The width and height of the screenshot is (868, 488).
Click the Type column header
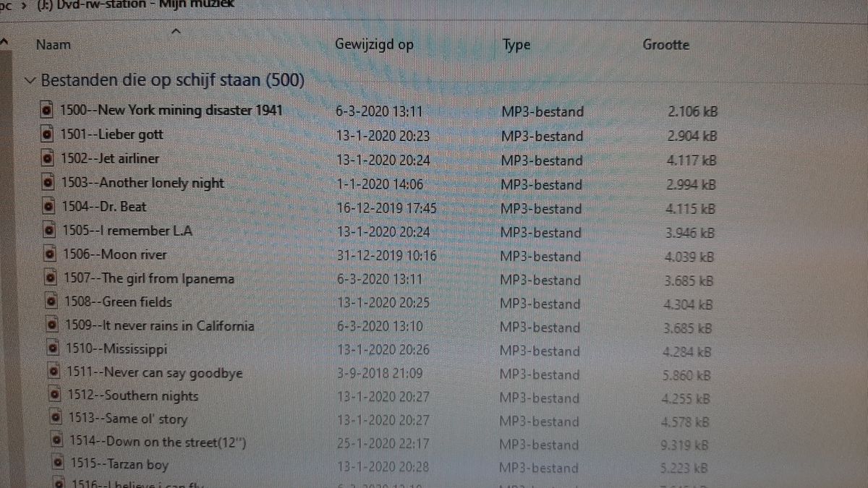click(x=516, y=45)
